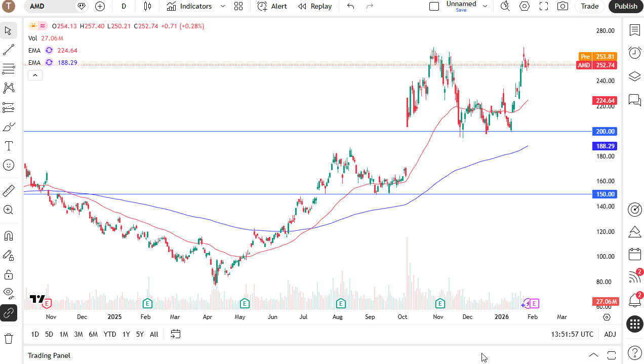Select the Text annotation tool

pyautogui.click(x=9, y=146)
